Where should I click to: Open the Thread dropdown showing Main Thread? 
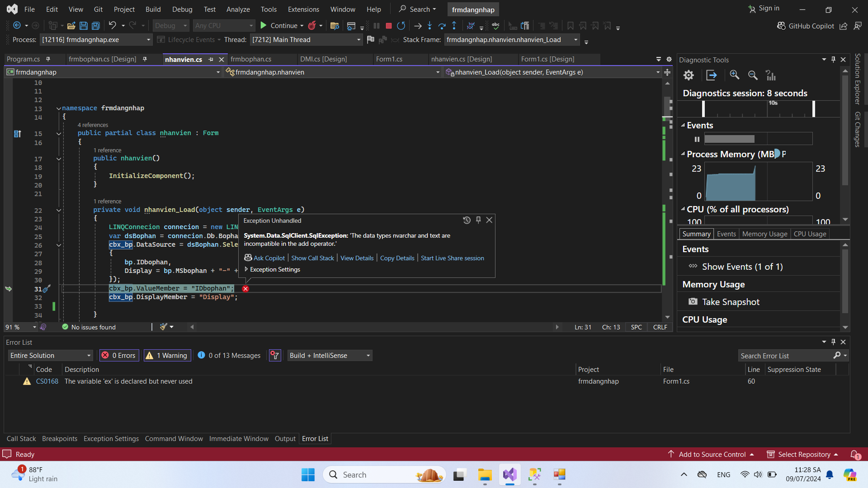pyautogui.click(x=306, y=40)
